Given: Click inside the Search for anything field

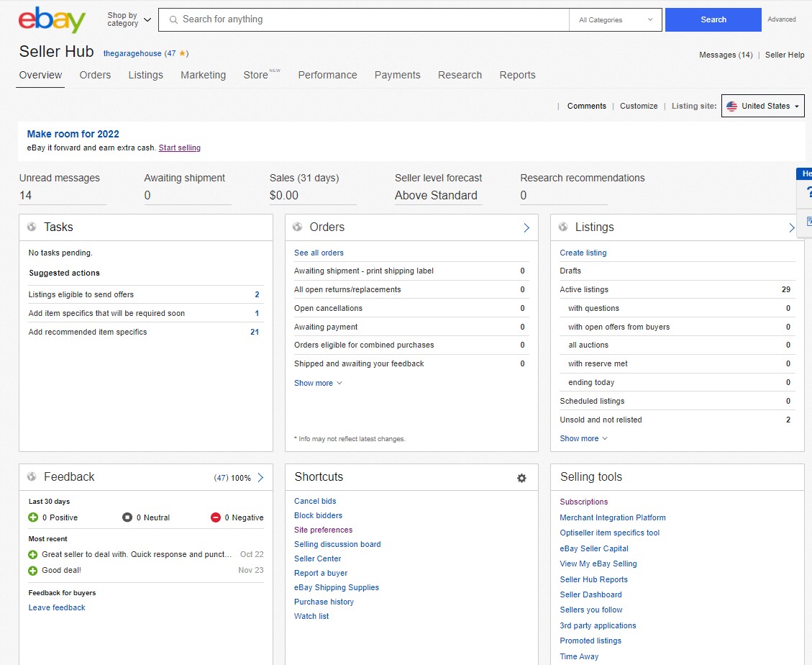Looking at the screenshot, I should pyautogui.click(x=360, y=19).
